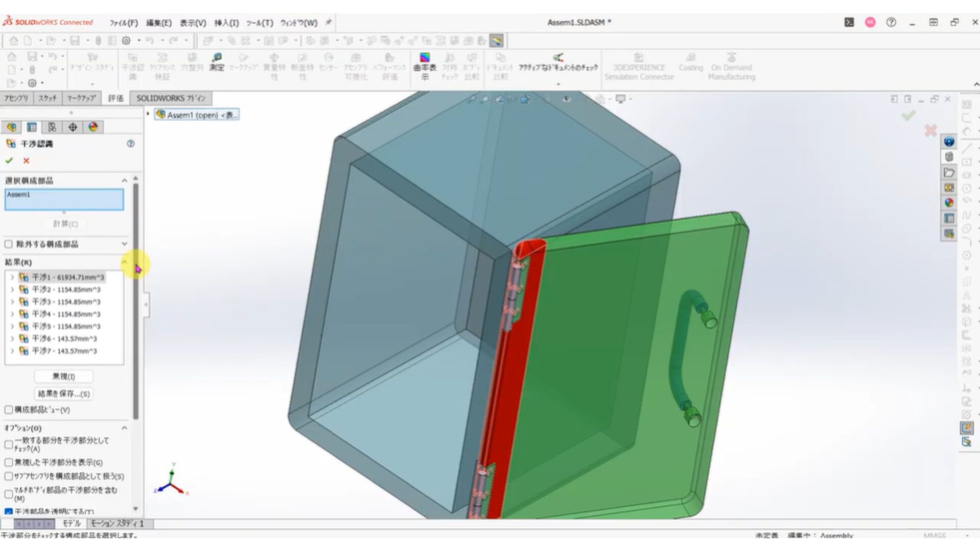The width and height of the screenshot is (980, 551).
Task: Click the Calculate (計算) button
Action: pos(65,224)
